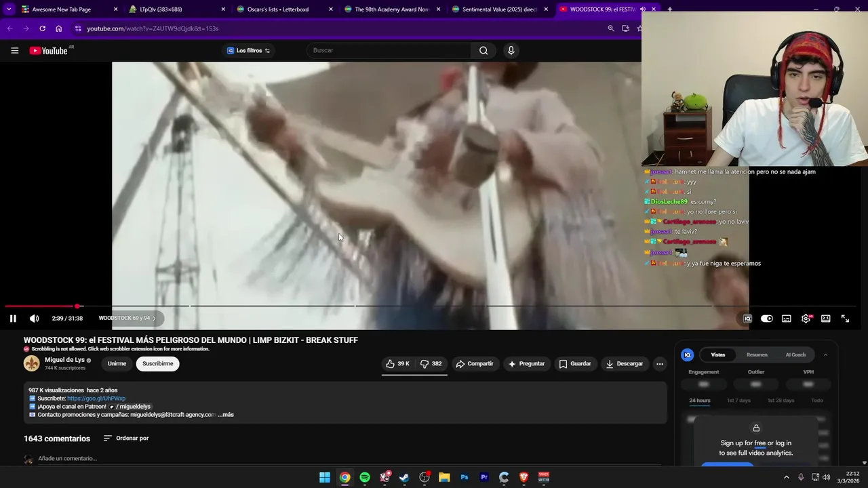Open the YouTube hamburger guide menu
This screenshot has width=868, height=488.
[14, 50]
